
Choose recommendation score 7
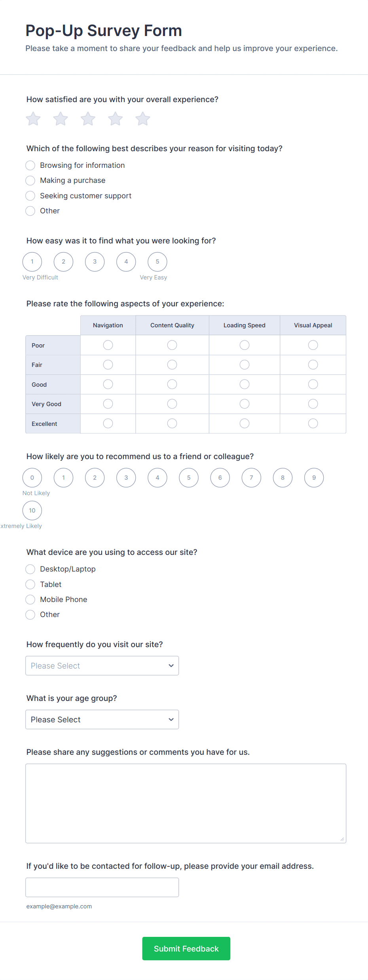(x=251, y=478)
